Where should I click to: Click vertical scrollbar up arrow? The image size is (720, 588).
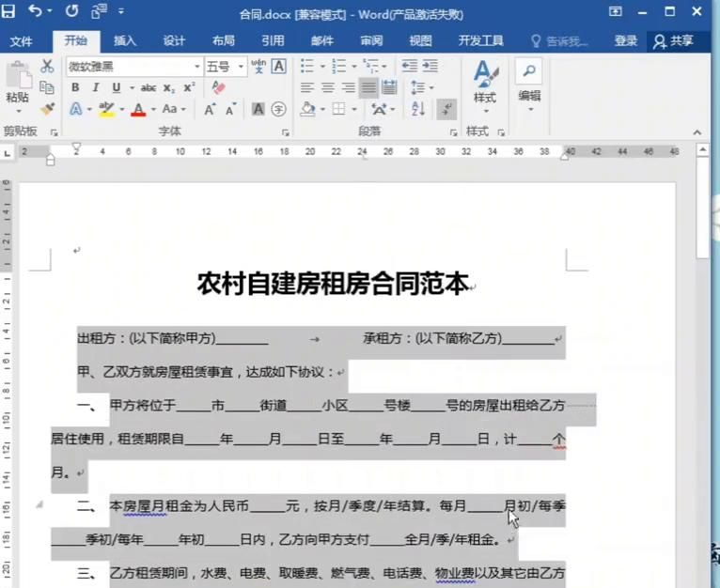[x=703, y=149]
